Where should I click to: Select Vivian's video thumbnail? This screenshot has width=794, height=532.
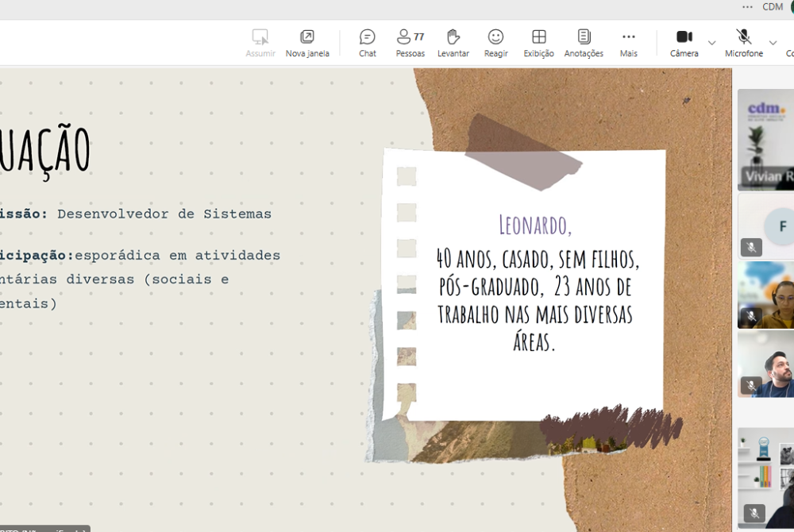pyautogui.click(x=765, y=140)
